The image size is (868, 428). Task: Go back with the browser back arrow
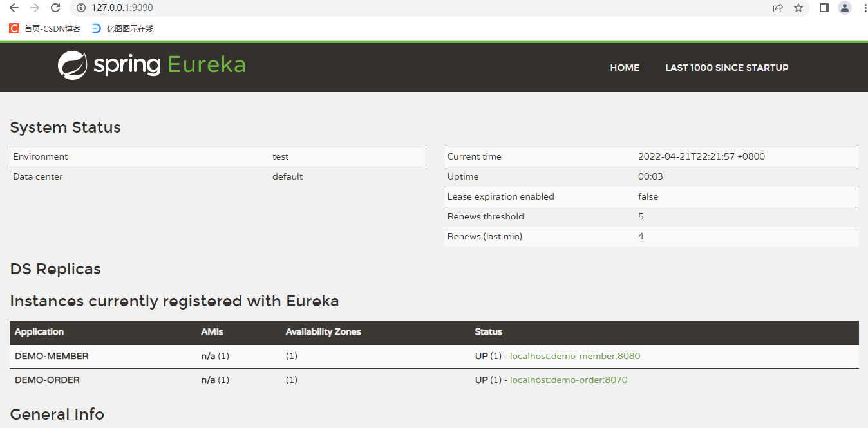(x=14, y=8)
